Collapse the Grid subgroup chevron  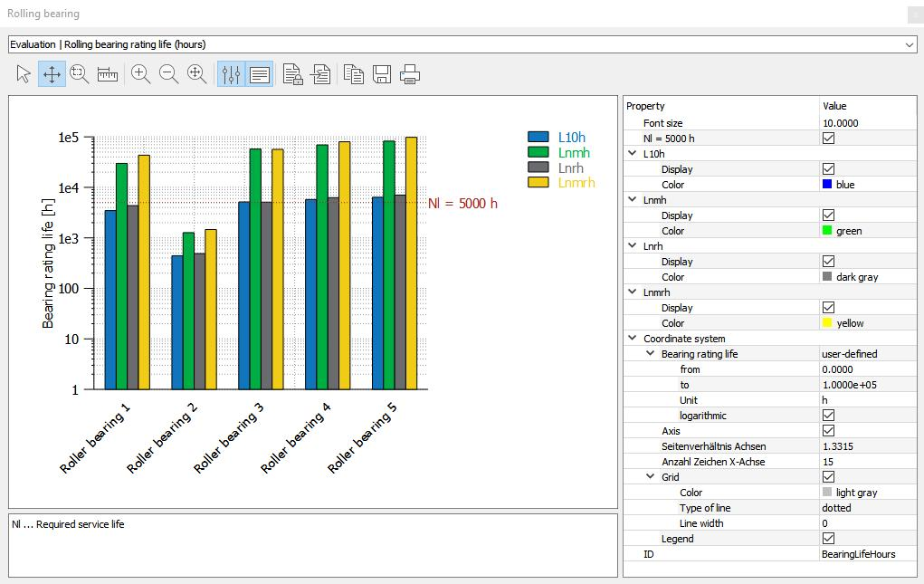point(651,476)
